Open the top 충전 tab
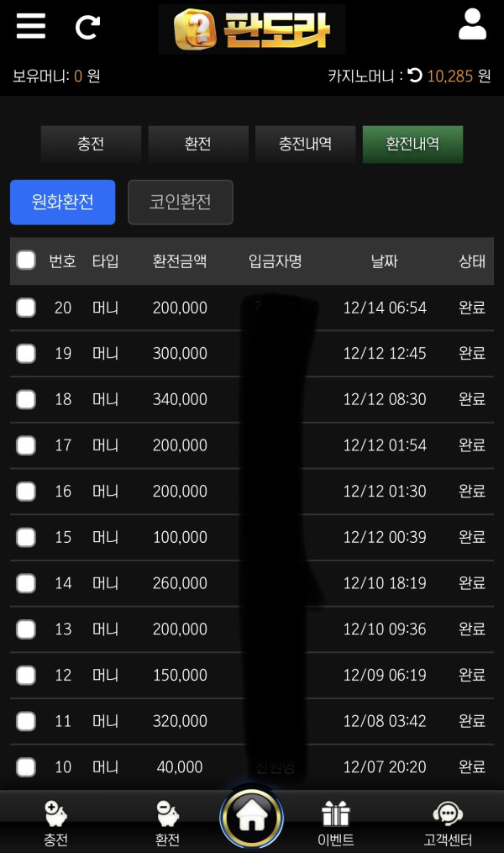 (x=91, y=145)
